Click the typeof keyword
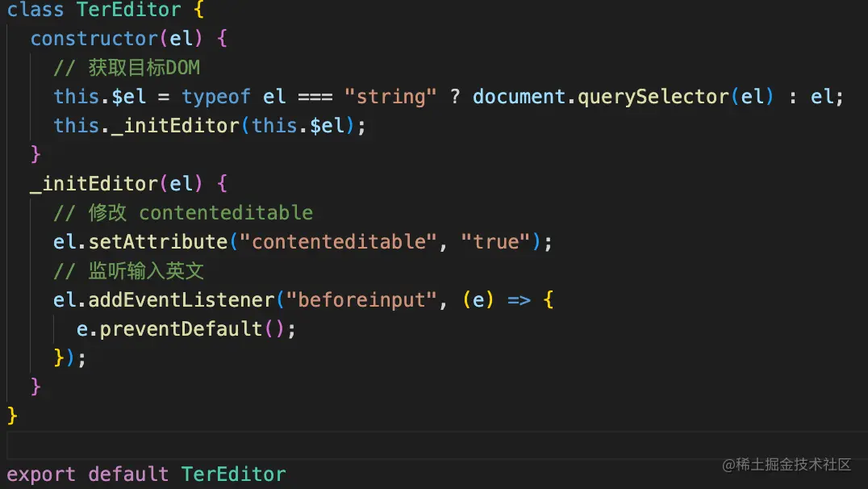The image size is (868, 489). [x=216, y=97]
